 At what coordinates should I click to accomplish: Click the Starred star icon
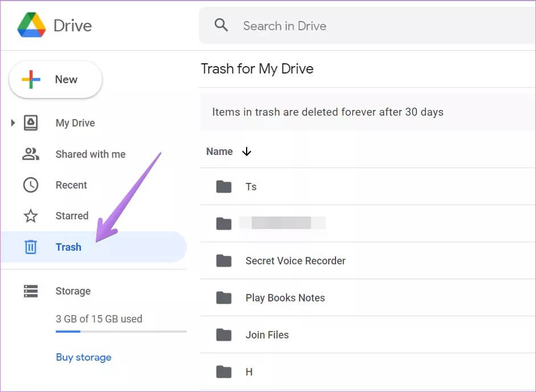pyautogui.click(x=31, y=216)
